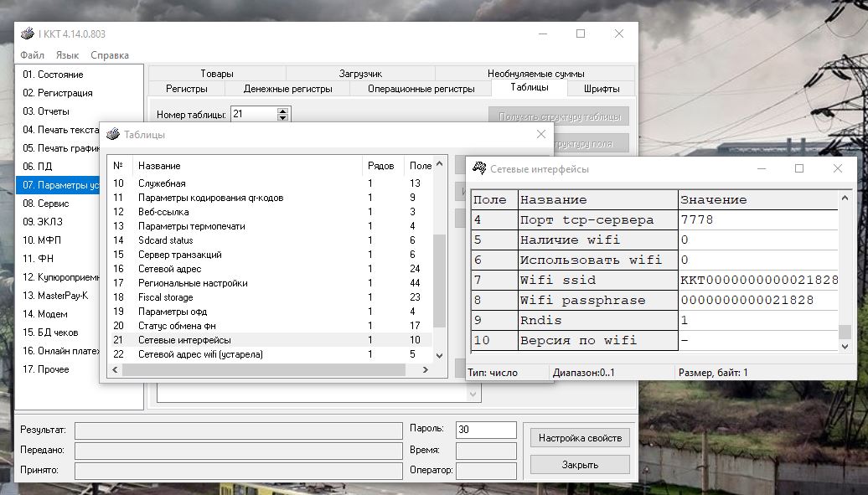The height and width of the screenshot is (495, 868).
Task: Click the Результат field
Action: pos(239,431)
